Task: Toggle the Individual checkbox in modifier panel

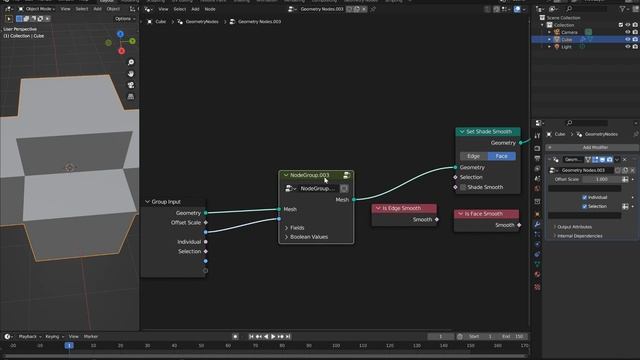Action: pos(584,197)
